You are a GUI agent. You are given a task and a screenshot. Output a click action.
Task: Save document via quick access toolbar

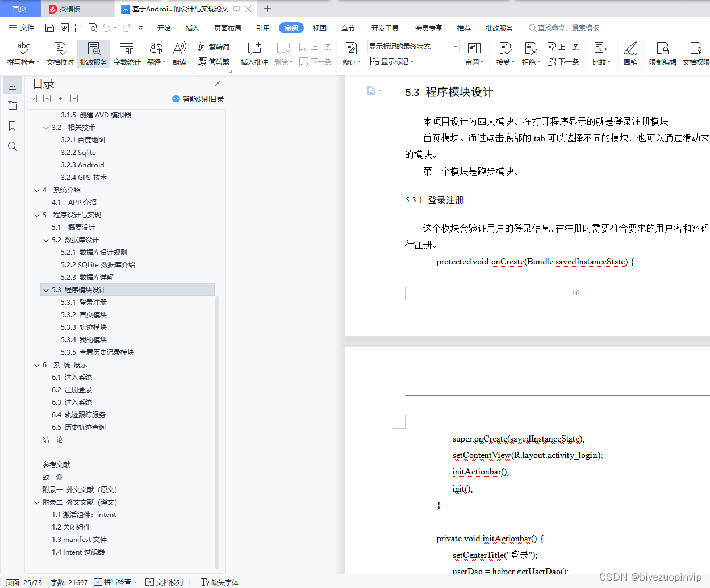click(x=49, y=27)
